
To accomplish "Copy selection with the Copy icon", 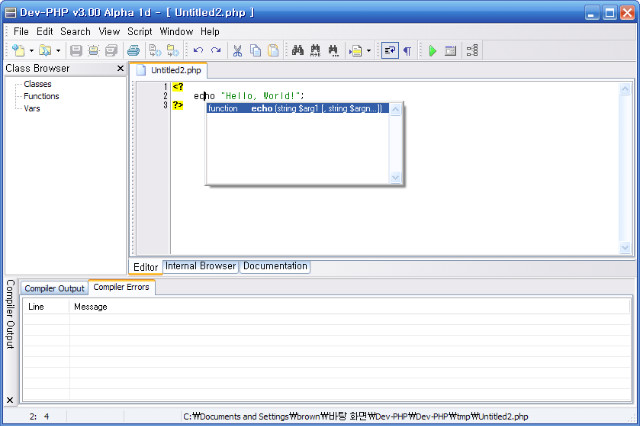I will pyautogui.click(x=256, y=51).
